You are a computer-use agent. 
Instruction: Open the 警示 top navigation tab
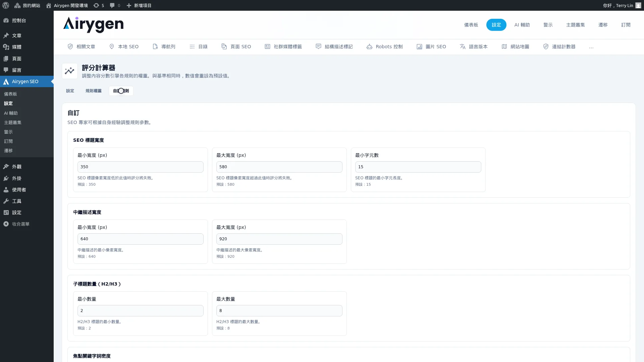548,25
